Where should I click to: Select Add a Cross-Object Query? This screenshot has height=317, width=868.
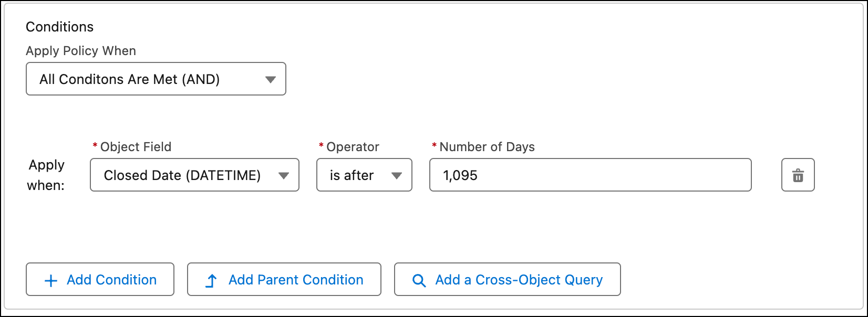click(x=507, y=280)
